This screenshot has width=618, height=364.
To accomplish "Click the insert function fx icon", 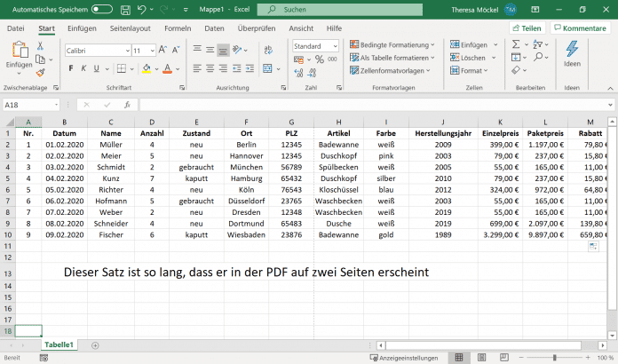I will [x=128, y=105].
